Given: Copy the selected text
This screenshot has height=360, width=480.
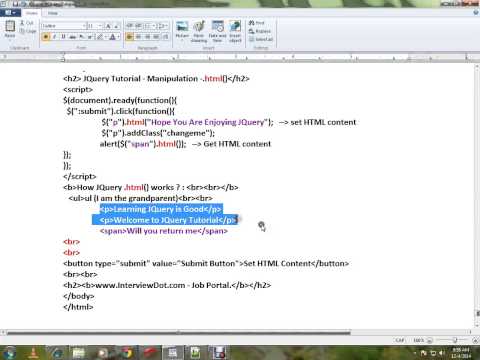Looking at the screenshot, I should coord(28,31).
